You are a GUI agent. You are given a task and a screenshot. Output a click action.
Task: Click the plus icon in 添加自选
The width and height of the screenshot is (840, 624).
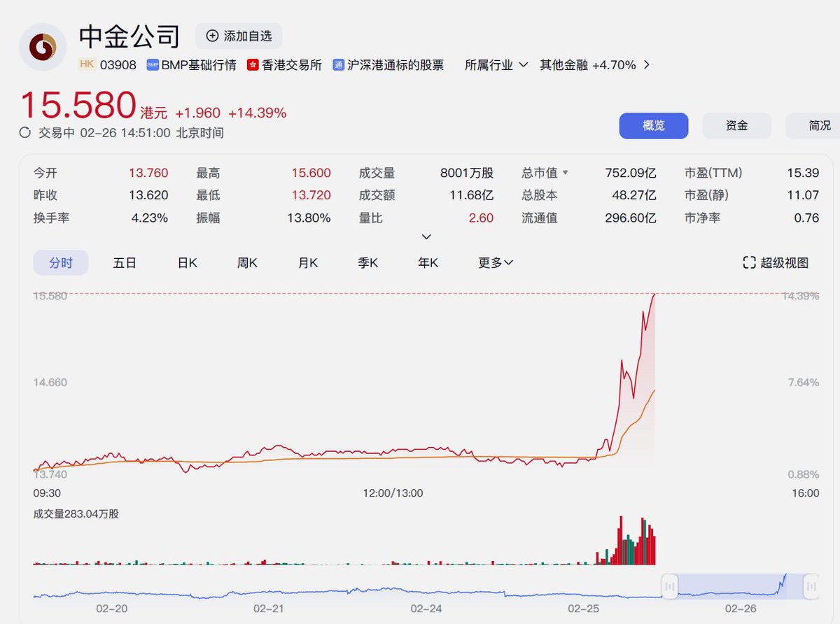pyautogui.click(x=212, y=36)
